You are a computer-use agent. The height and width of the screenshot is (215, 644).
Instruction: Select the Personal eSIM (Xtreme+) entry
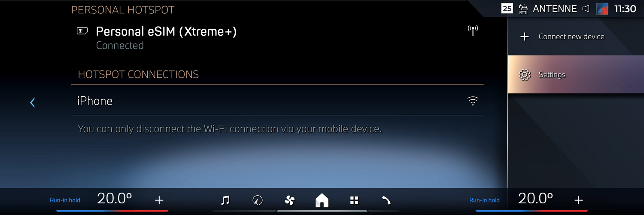[x=277, y=38]
